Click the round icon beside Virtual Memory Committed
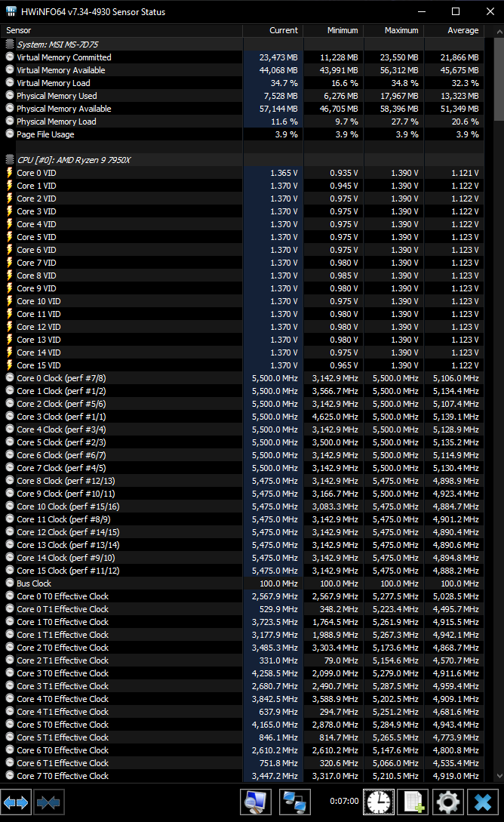Screen dimensions: 504x822 pyautogui.click(x=9, y=57)
